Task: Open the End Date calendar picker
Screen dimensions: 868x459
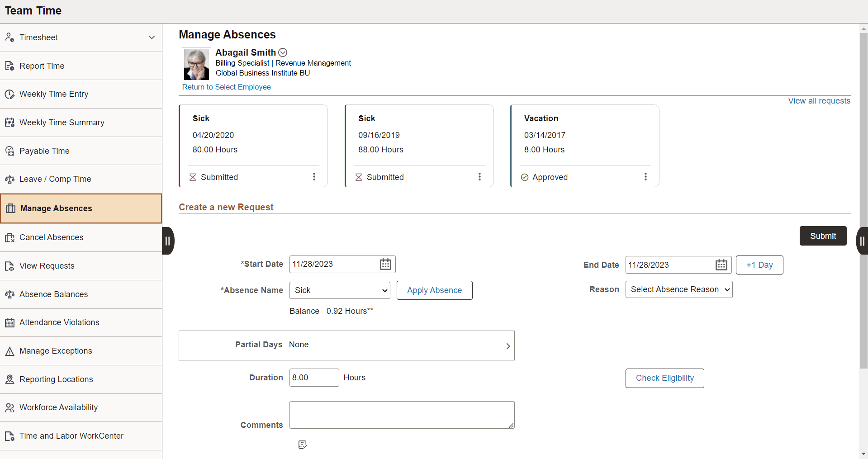Action: click(721, 265)
